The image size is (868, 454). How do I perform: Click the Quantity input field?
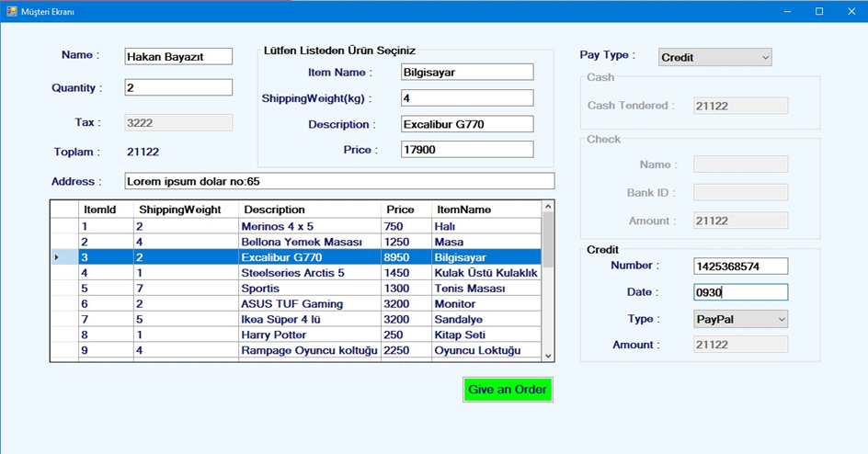point(178,87)
